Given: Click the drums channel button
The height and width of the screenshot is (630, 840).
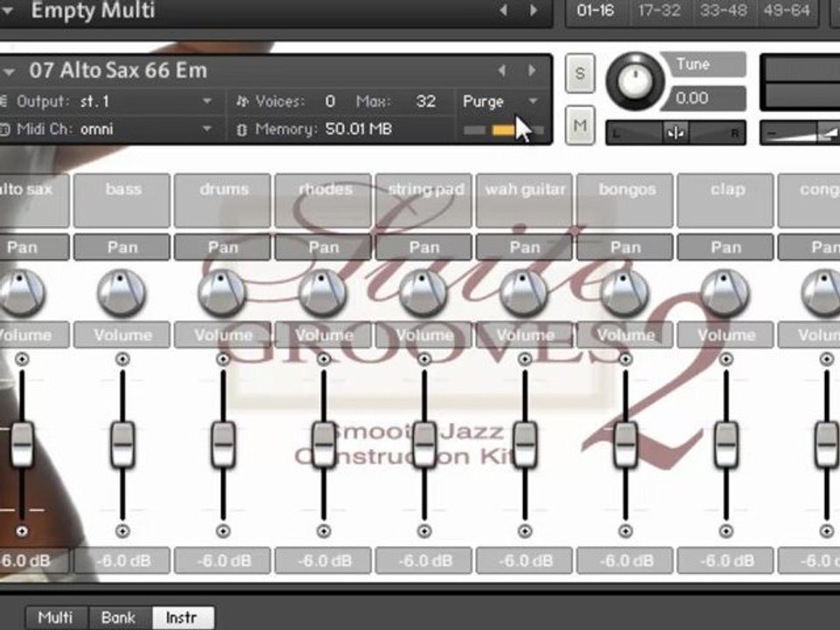Looking at the screenshot, I should pos(223,200).
